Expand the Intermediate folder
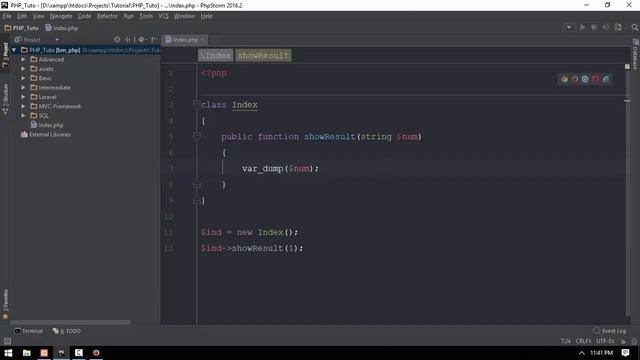 (x=23, y=87)
